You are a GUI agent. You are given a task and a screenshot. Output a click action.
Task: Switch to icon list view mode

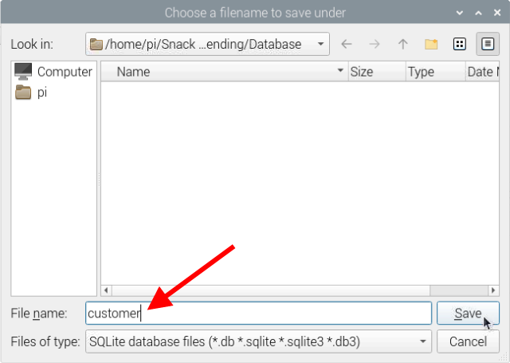tap(459, 44)
